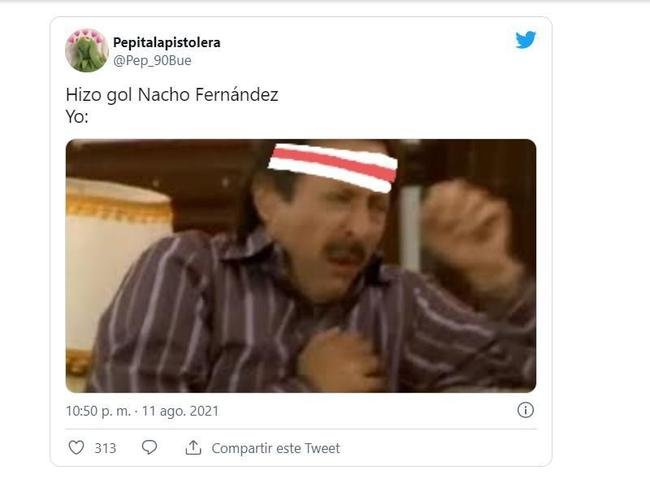This screenshot has width=650, height=488.
Task: Open the embedded meme image
Action: tap(301, 266)
